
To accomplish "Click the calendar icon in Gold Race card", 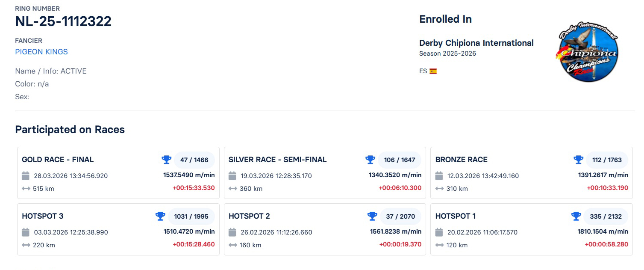I will [x=26, y=176].
